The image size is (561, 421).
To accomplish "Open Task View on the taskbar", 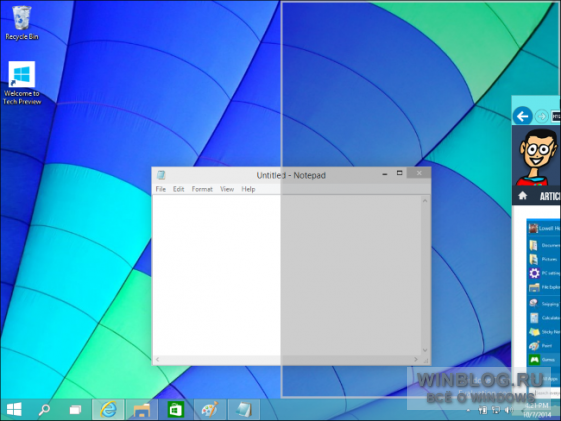I will click(75, 410).
